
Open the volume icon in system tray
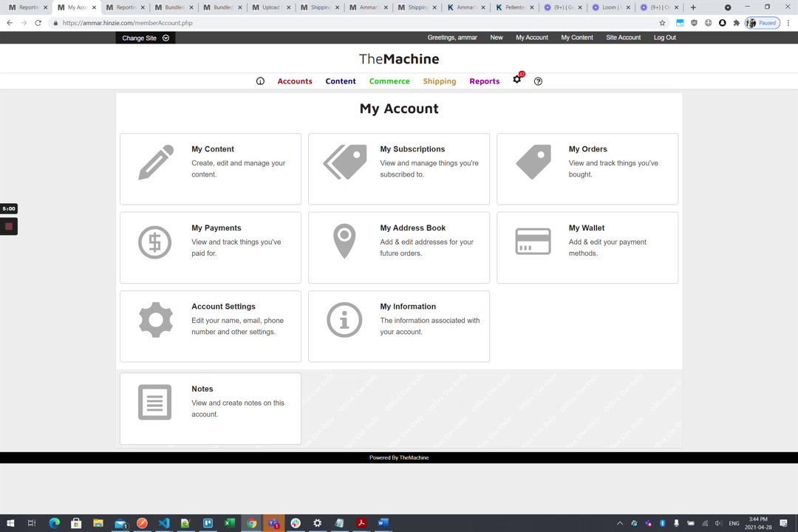coord(718,523)
